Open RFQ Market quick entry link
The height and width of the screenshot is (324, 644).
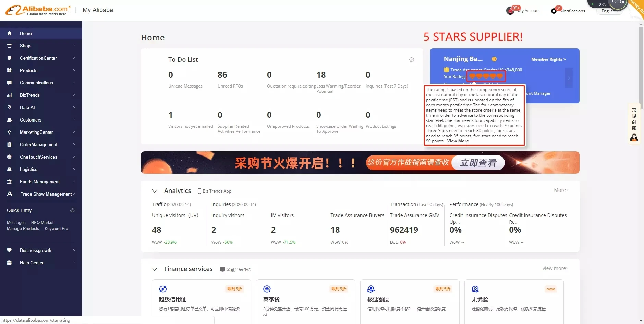(x=42, y=223)
